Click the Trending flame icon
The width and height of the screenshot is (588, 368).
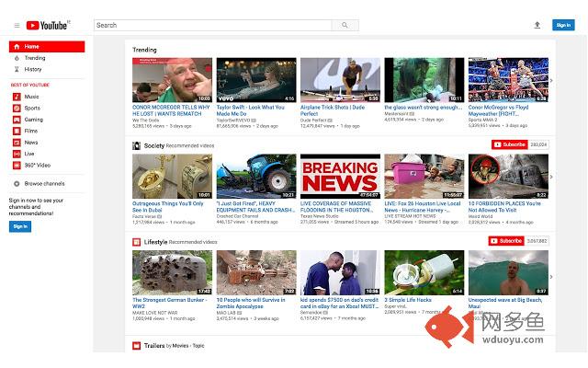coord(17,58)
